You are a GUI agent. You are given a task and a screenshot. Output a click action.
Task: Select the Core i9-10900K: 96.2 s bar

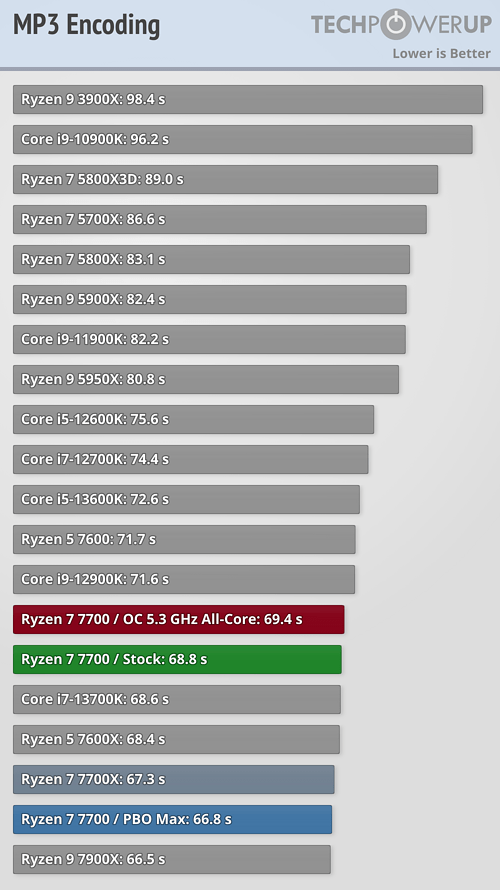point(243,139)
